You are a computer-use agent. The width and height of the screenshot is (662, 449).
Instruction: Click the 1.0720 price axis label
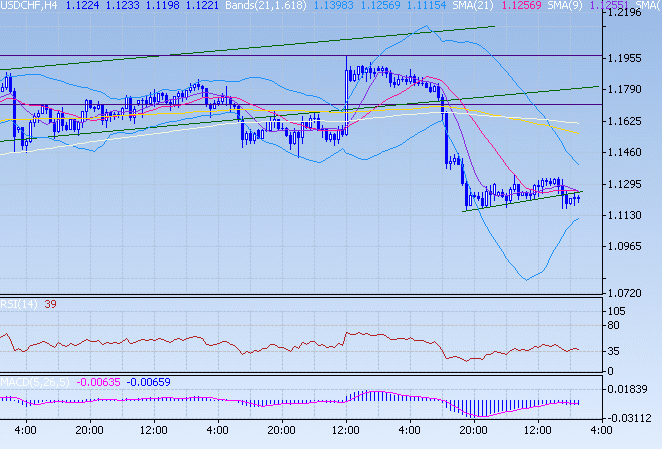626,293
